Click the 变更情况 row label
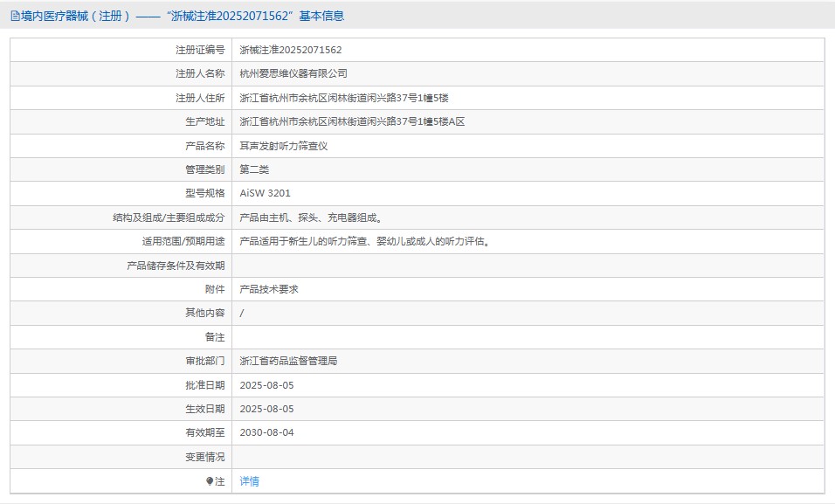 204,457
